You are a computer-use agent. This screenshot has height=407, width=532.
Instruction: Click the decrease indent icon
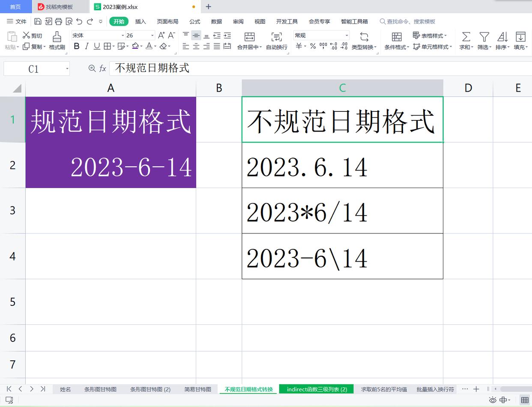pyautogui.click(x=217, y=36)
